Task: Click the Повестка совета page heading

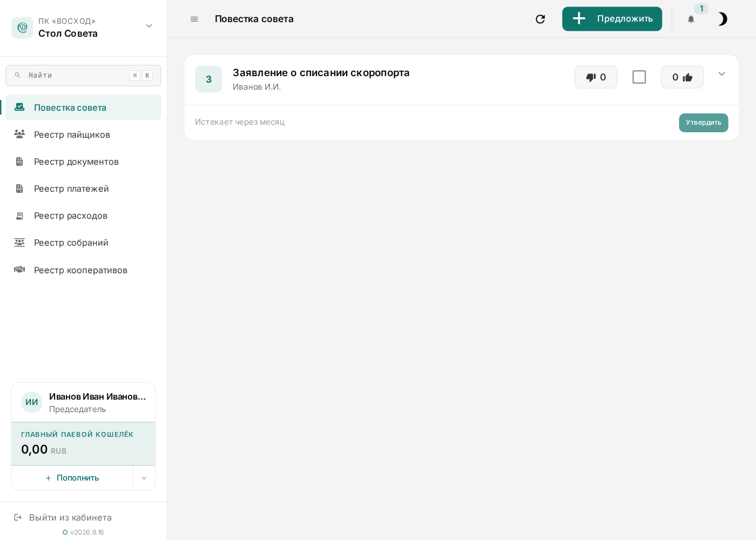Action: (254, 19)
